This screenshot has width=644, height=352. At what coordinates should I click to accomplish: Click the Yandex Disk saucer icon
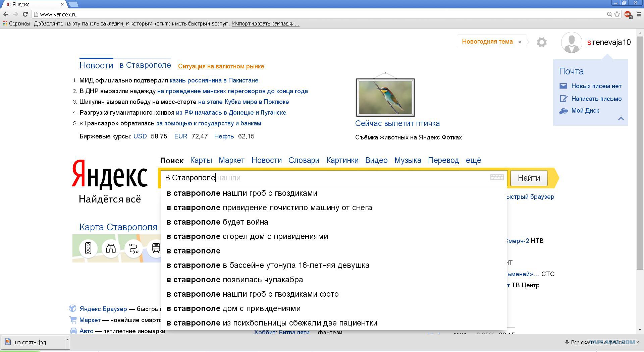[x=563, y=111]
